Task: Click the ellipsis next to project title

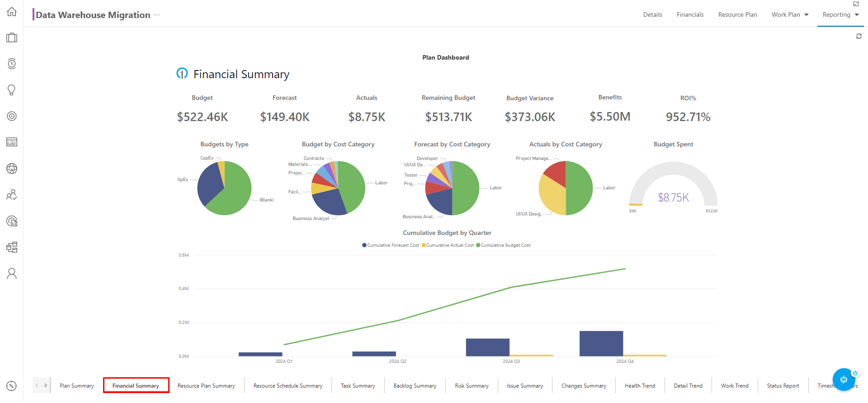Action: (x=157, y=15)
